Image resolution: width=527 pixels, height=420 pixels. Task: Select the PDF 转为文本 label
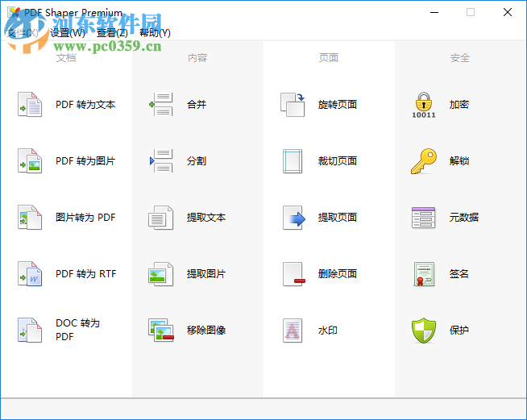85,105
